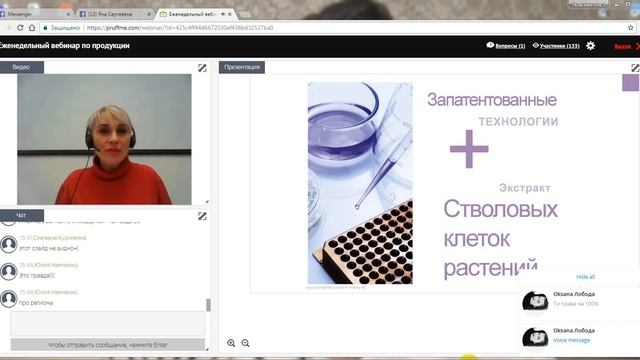
Task: Switch to the Messenger browser tab
Action: click(x=36, y=14)
